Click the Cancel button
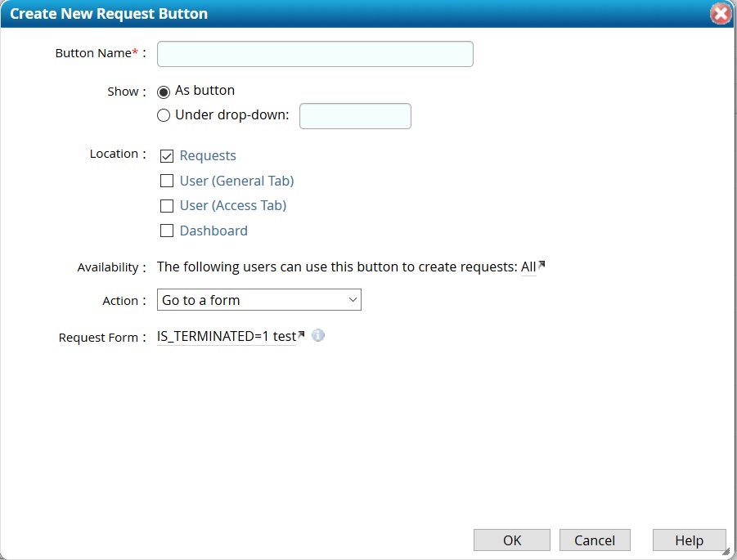Image resolution: width=737 pixels, height=560 pixels. pyautogui.click(x=595, y=540)
